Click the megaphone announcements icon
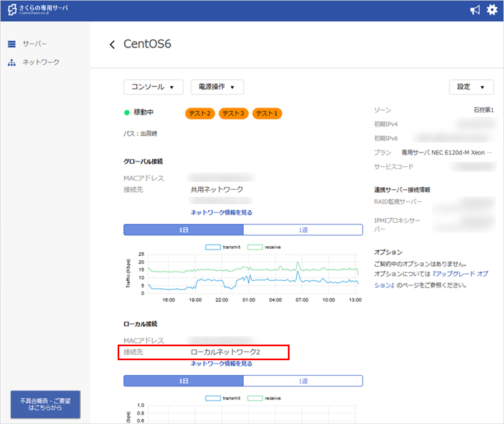 pos(474,10)
